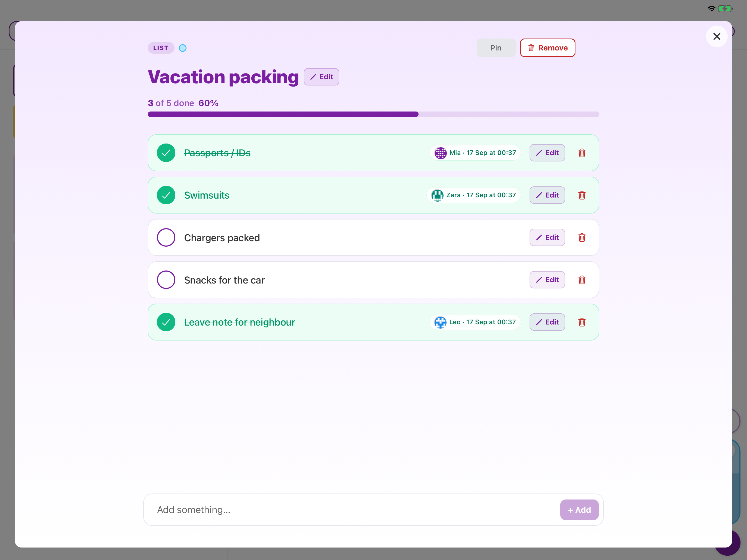Delete the Swimsuits item
Screen dimensions: 747x560
click(x=581, y=195)
